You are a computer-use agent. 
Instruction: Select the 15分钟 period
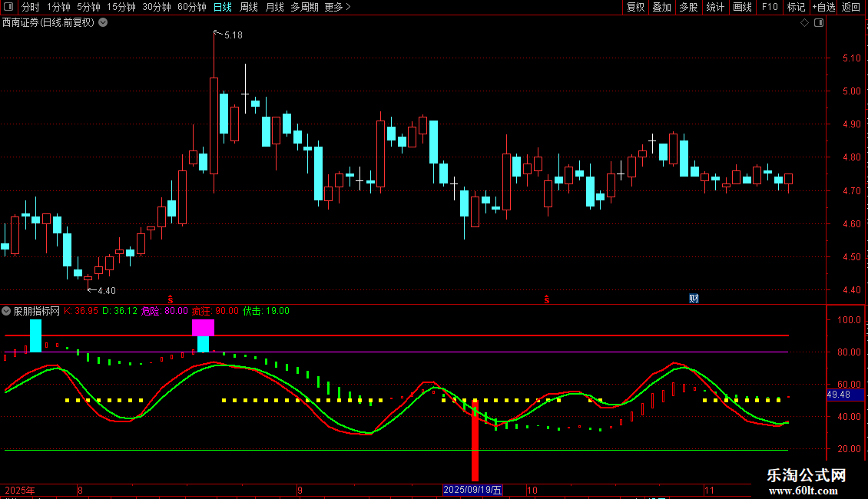coord(121,7)
